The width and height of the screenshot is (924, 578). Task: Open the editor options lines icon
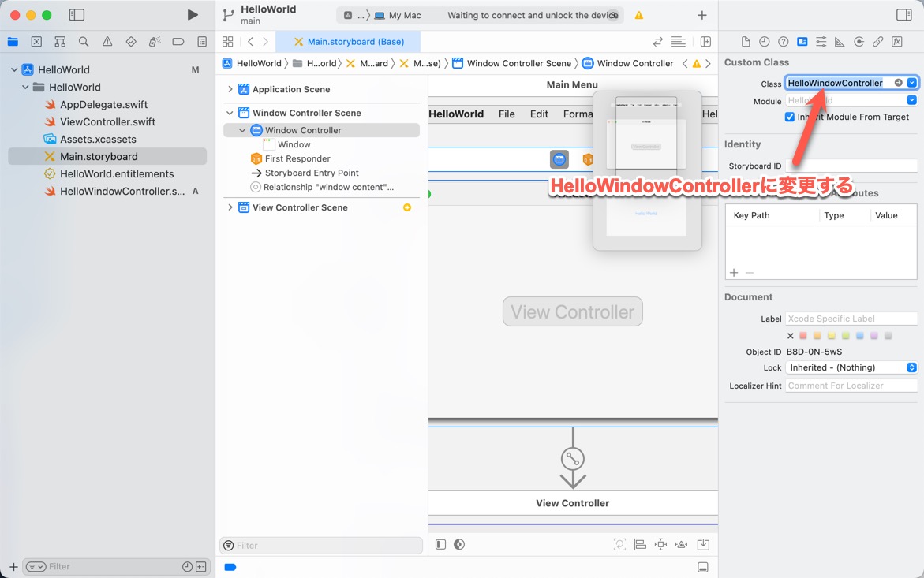679,42
